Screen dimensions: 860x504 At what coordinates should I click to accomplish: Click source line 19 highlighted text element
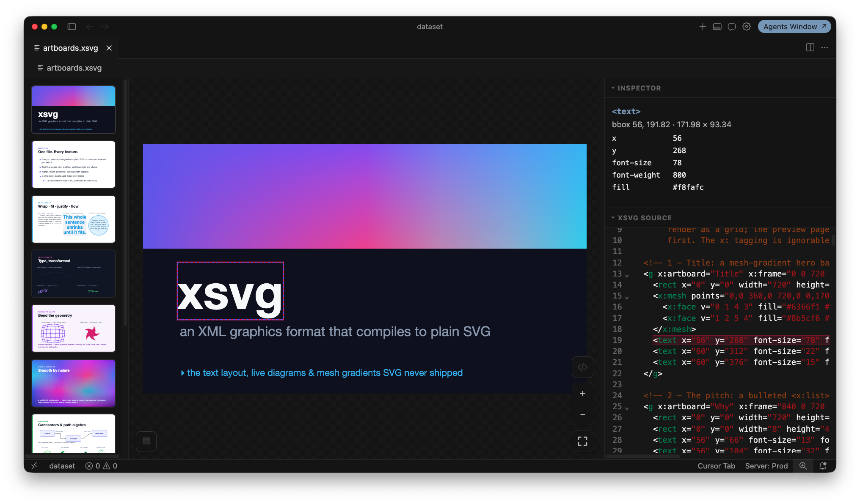pos(741,340)
